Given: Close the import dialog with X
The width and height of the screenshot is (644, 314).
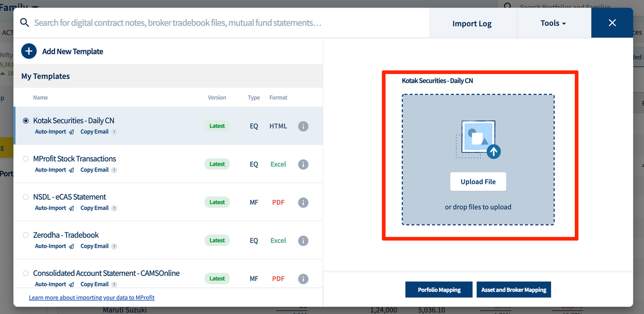Looking at the screenshot, I should point(612,23).
